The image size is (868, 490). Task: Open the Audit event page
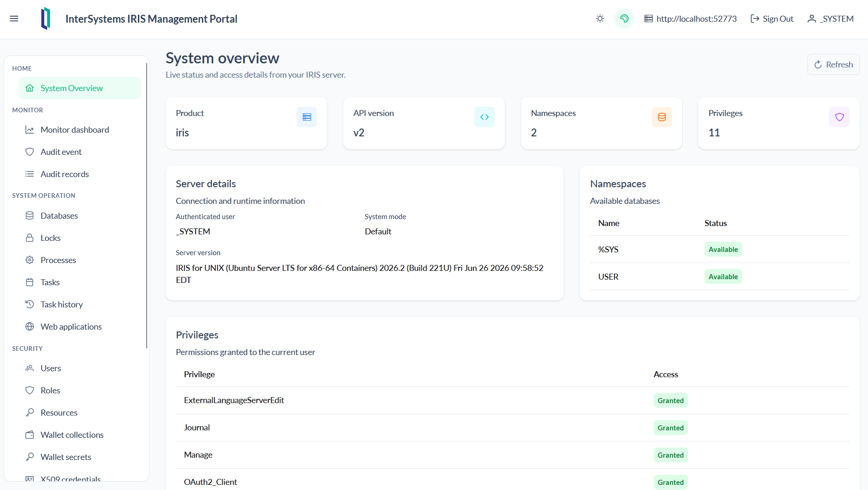80,152
